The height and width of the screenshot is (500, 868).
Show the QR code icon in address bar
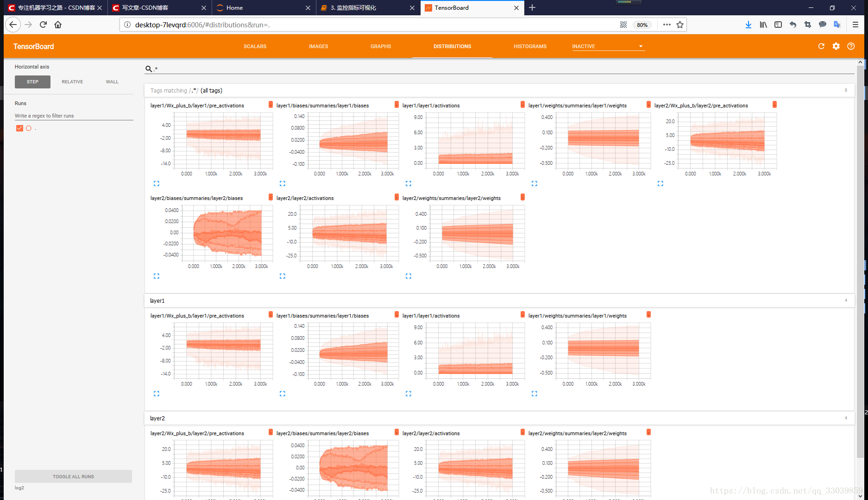coord(623,25)
